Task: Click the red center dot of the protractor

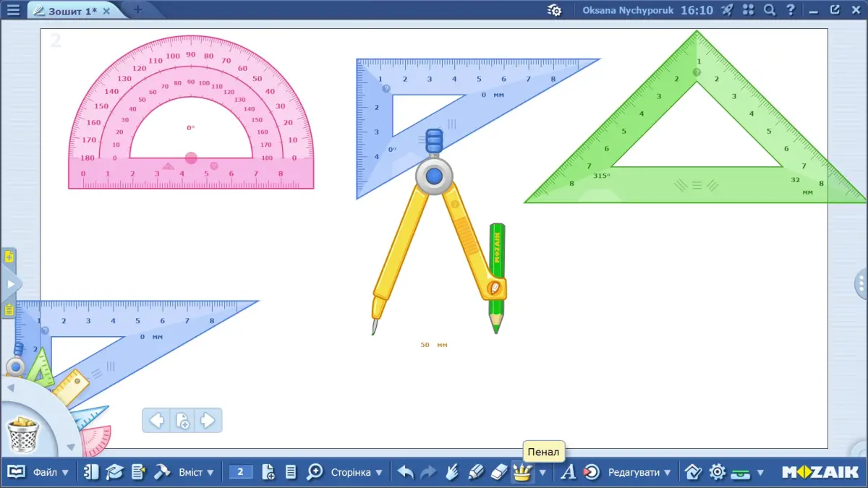Action: 191,158
